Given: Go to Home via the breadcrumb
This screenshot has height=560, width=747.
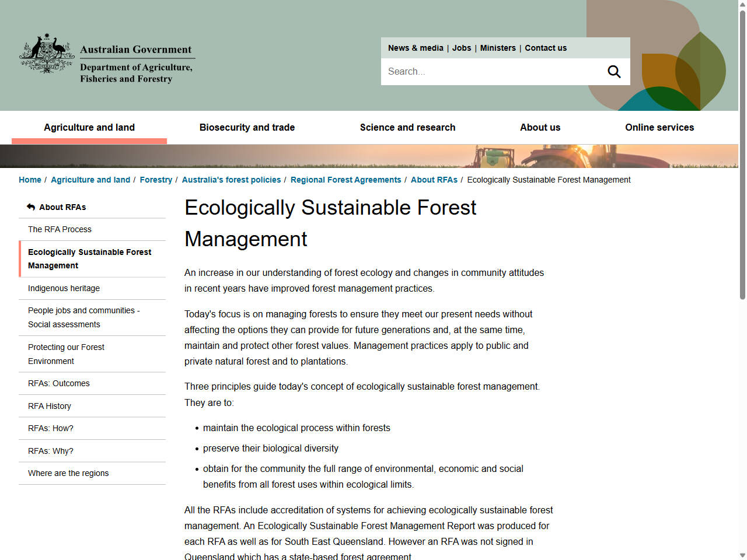Looking at the screenshot, I should (30, 180).
